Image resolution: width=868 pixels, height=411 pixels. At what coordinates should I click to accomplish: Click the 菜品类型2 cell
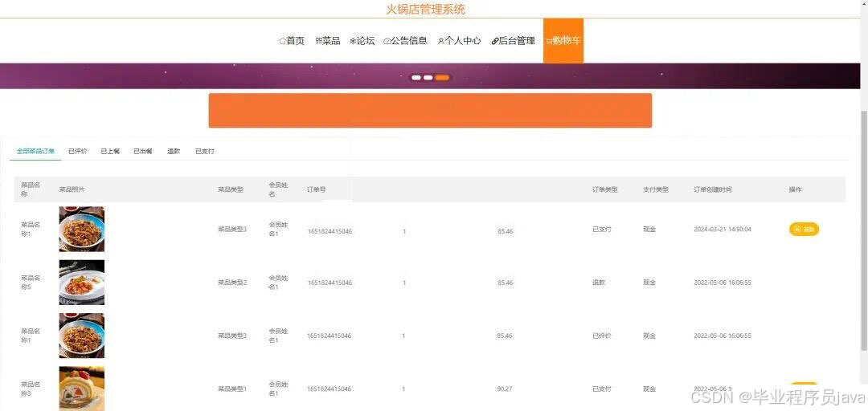point(232,282)
